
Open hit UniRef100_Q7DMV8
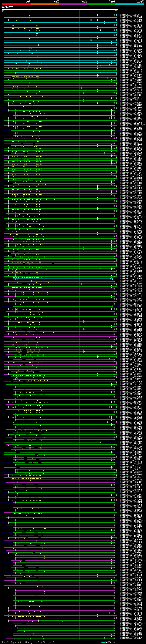[x=131, y=22]
